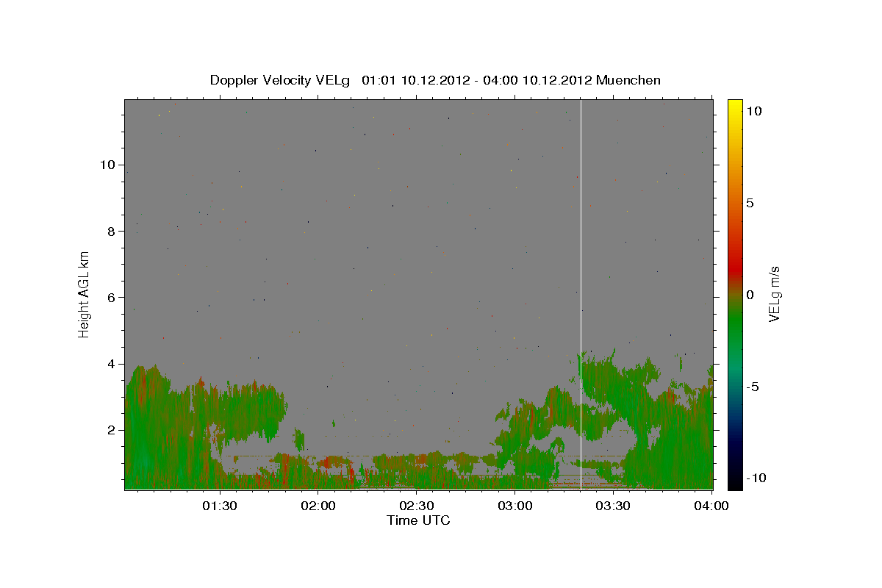The width and height of the screenshot is (882, 588).
Task: Click the 01:30 time tick label
Action: pos(220,506)
